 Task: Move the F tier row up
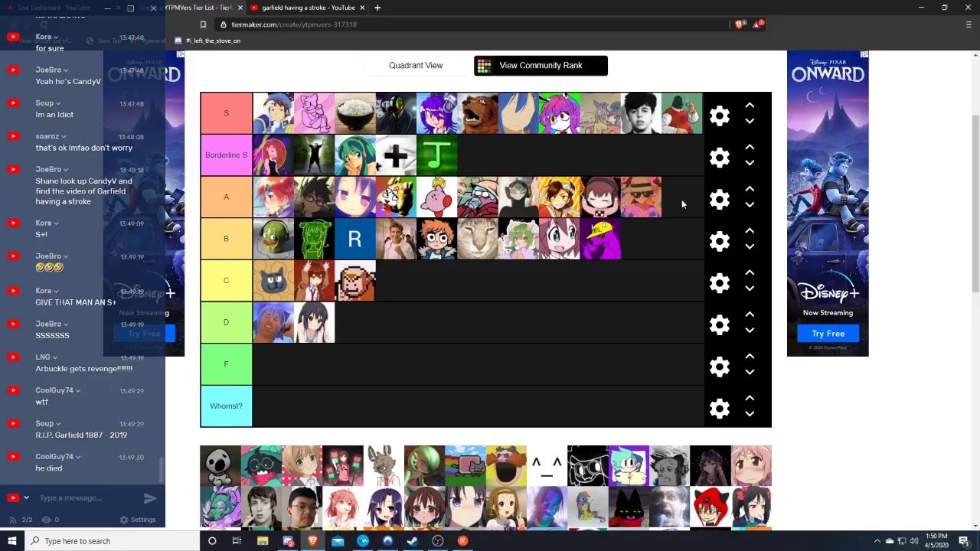750,357
